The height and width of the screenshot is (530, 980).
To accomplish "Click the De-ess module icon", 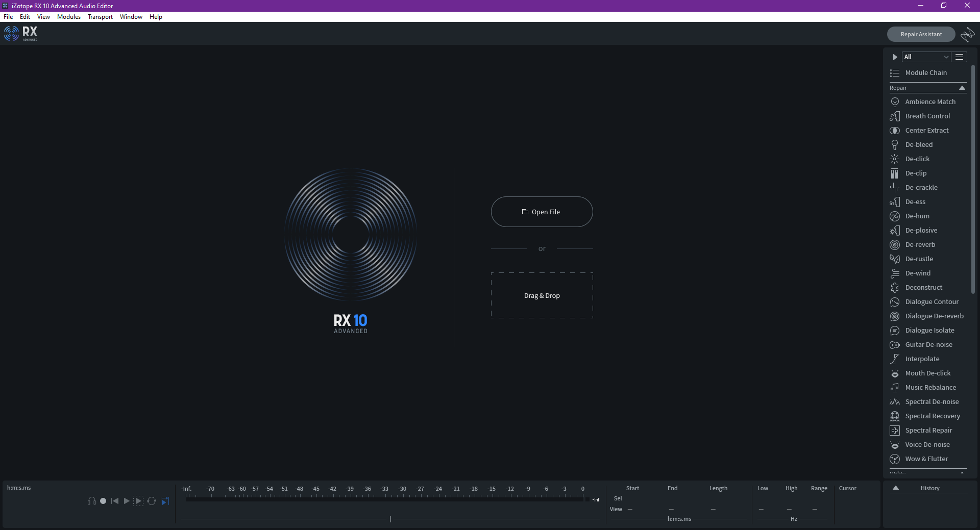I will 895,202.
